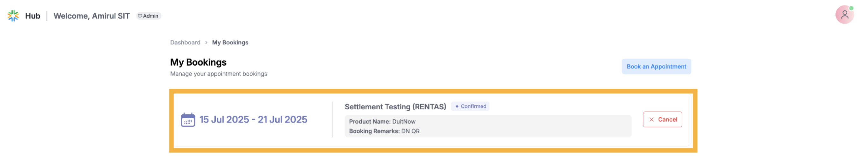
Task: Click the Booking Remarks DN QR line
Action: pyautogui.click(x=384, y=131)
